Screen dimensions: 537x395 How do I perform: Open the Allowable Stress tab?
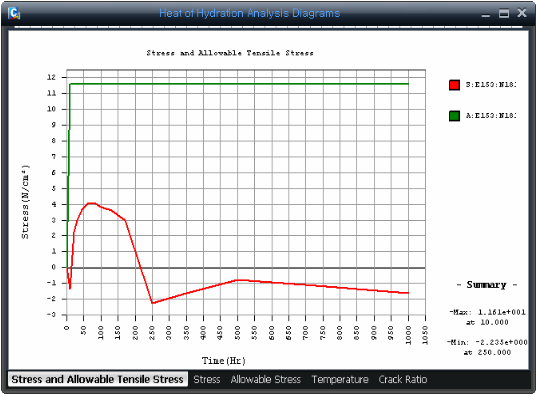click(x=266, y=379)
